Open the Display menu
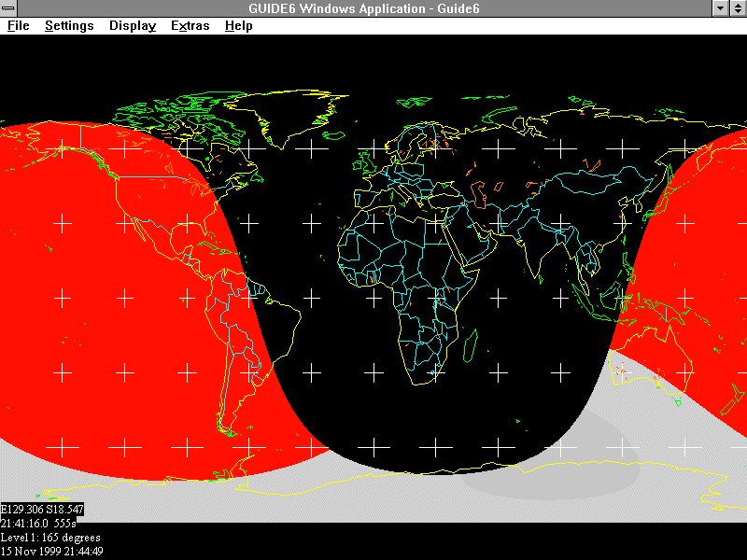 click(133, 25)
